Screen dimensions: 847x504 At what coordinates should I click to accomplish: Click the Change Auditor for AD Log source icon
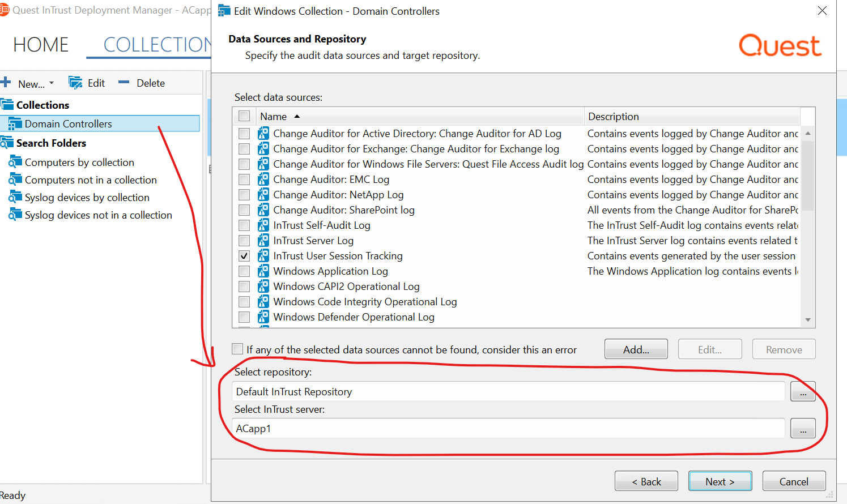click(263, 133)
